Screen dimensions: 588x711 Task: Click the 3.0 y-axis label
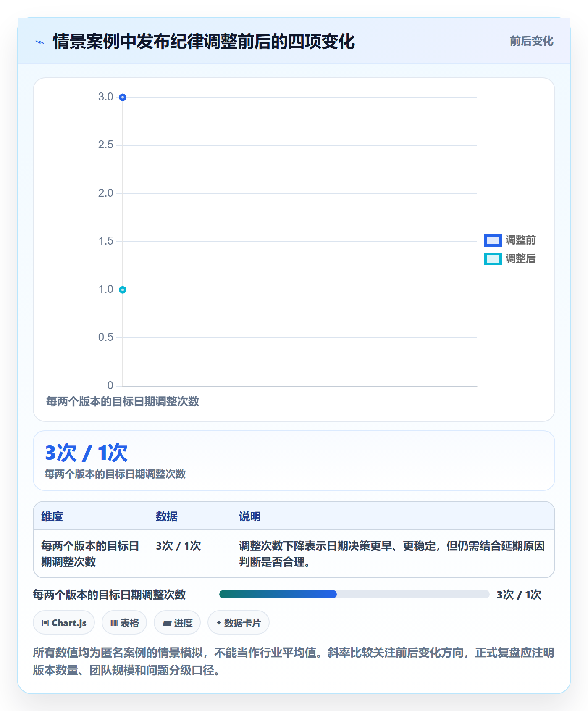tap(106, 97)
